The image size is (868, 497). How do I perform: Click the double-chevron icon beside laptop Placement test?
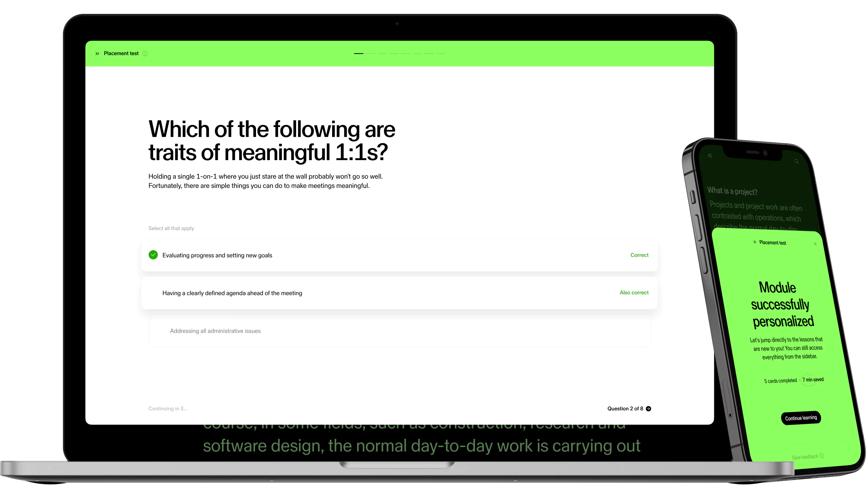point(97,54)
